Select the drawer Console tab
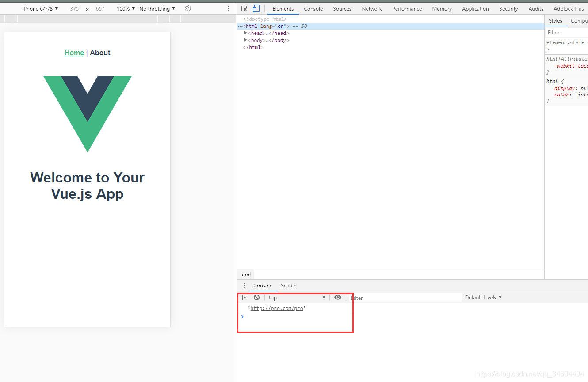The image size is (588, 382). [263, 286]
